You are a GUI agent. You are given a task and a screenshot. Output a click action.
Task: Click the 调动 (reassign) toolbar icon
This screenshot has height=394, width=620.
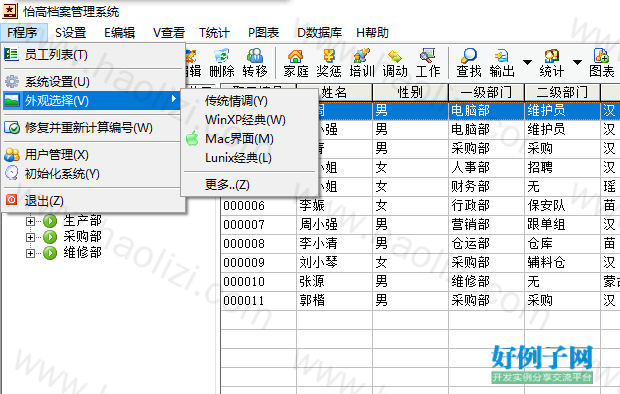pos(395,63)
